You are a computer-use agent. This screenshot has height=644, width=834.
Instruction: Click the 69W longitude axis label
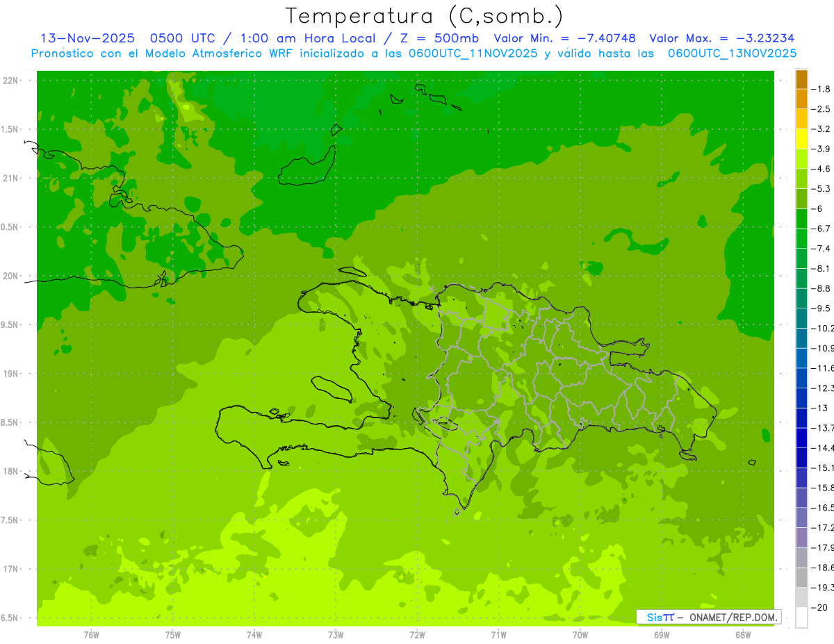click(662, 634)
